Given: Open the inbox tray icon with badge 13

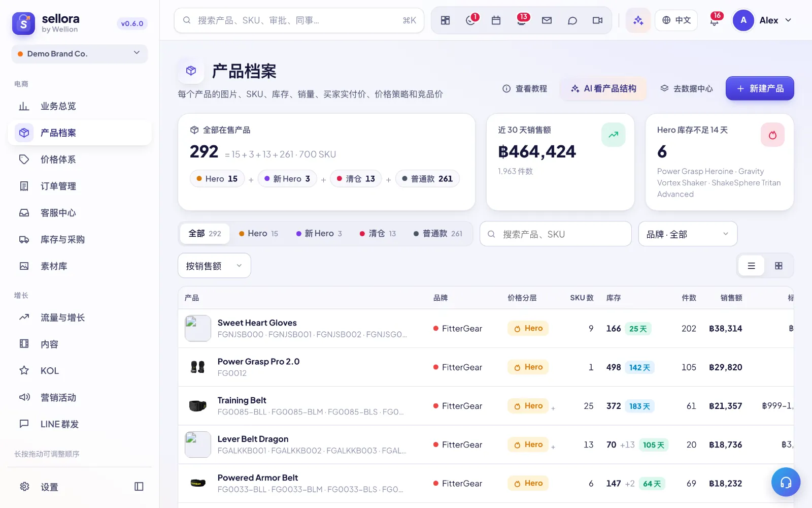Looking at the screenshot, I should point(521,20).
